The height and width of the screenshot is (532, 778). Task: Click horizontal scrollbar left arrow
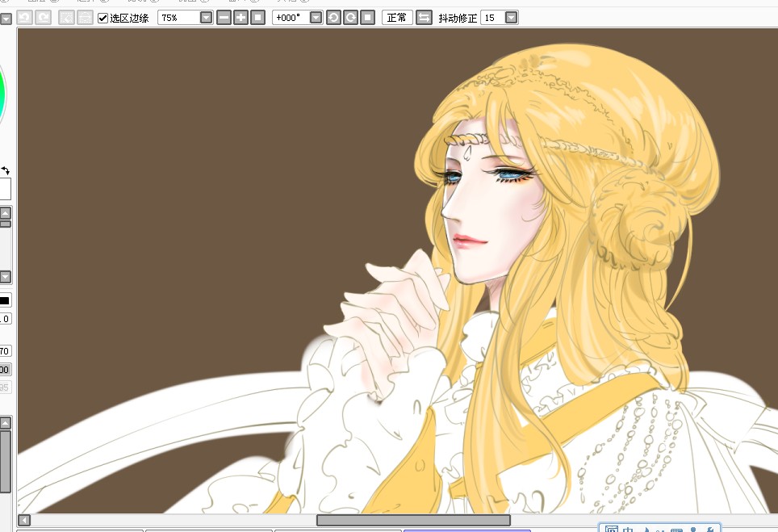pyautogui.click(x=24, y=520)
